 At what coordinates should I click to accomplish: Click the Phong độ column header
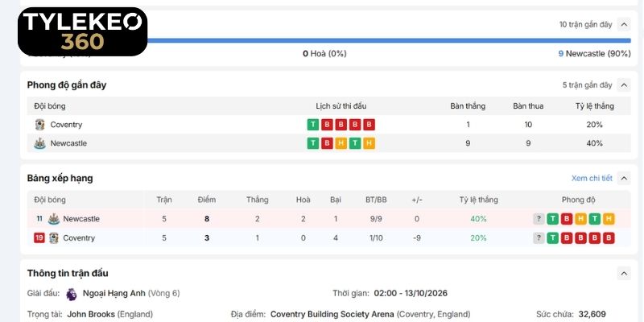(578, 200)
